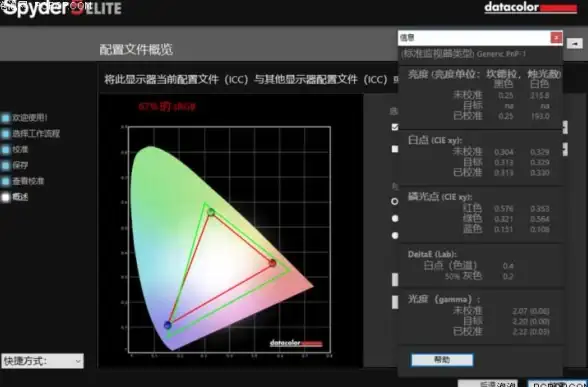Expand the first profile dropdown arrow
The image size is (588, 387).
pos(565,127)
